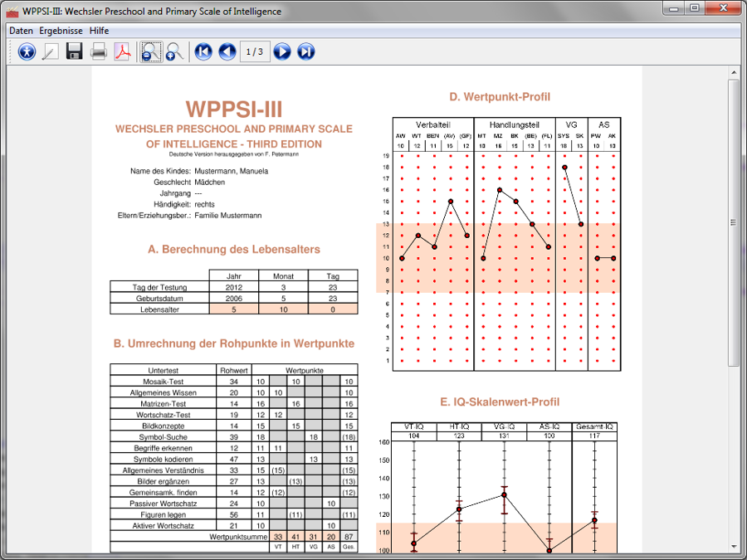This screenshot has height=560, width=747.
Task: Open the Ergebnisse menu
Action: [x=61, y=31]
